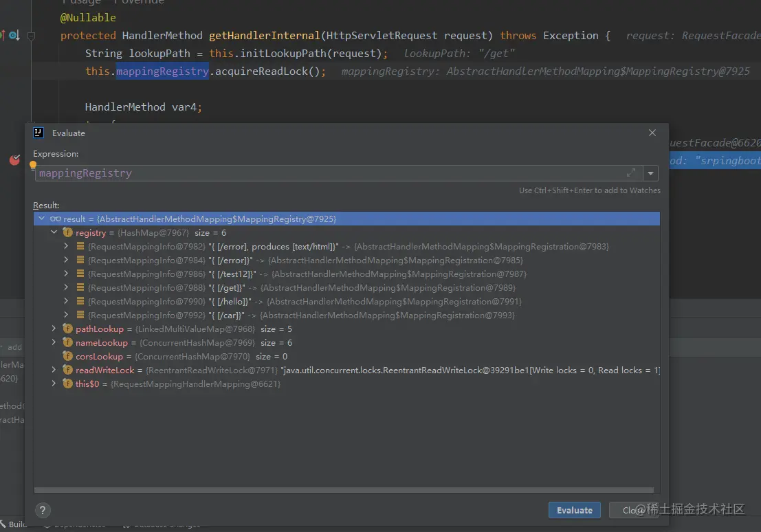This screenshot has height=532, width=761.
Task: Toggle the red breakpoint in the editor gutter
Action: point(14,159)
